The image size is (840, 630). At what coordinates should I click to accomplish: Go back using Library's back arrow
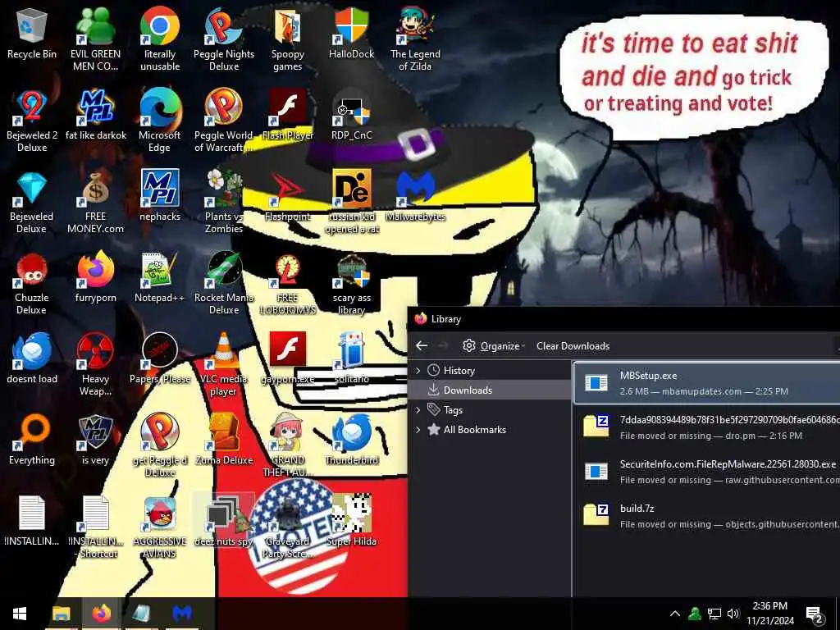click(x=422, y=346)
